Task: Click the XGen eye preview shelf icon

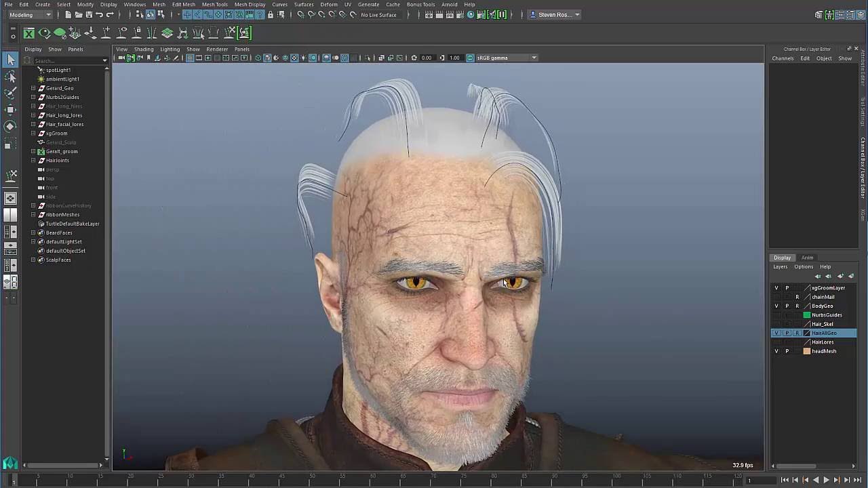Action: click(x=45, y=33)
